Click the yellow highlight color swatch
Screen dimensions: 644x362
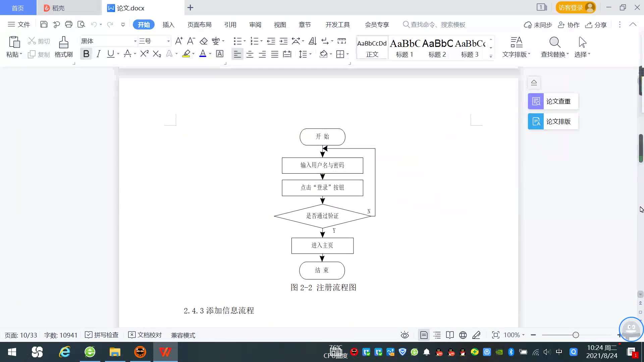(x=186, y=54)
